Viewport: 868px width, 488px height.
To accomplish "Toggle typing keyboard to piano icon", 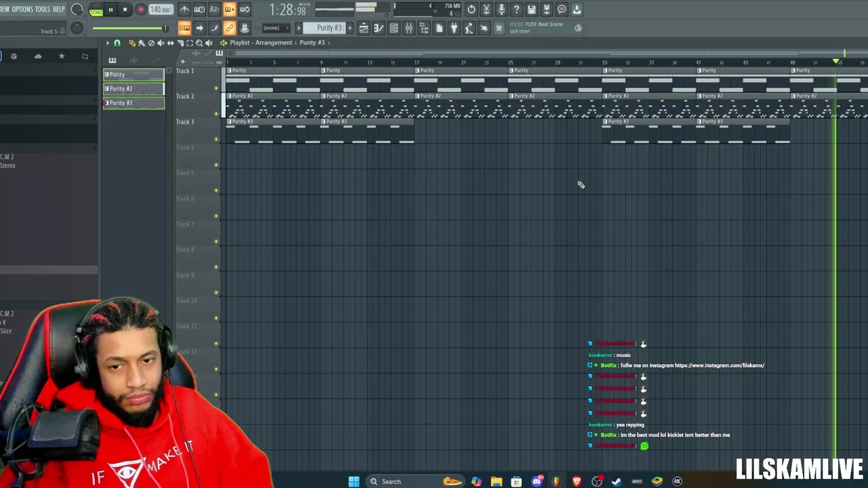I will click(x=184, y=28).
